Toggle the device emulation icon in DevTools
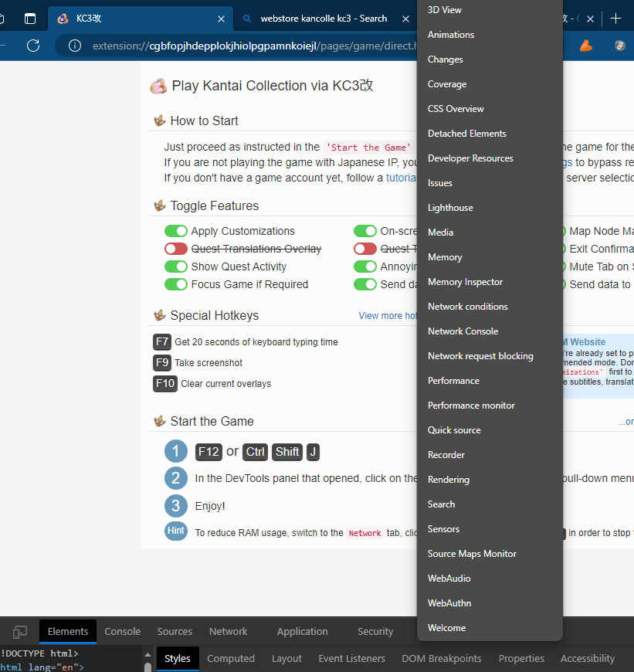 coord(19,631)
